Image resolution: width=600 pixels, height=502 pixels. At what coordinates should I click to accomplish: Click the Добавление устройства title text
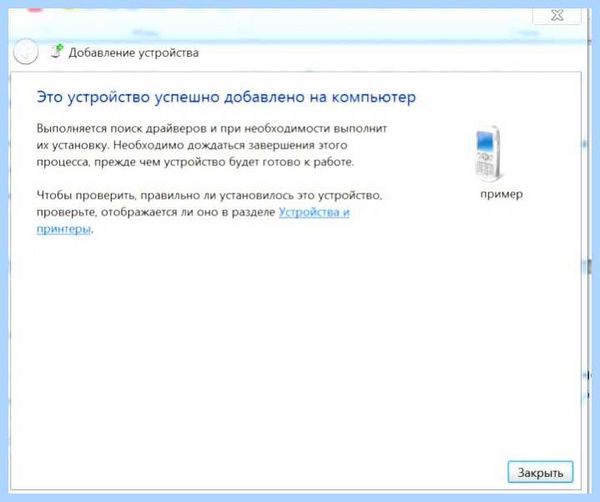[x=134, y=53]
